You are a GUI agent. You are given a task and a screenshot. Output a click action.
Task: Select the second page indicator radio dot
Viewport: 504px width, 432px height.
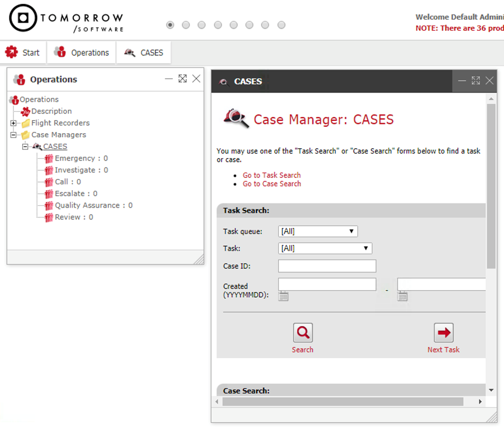click(186, 25)
